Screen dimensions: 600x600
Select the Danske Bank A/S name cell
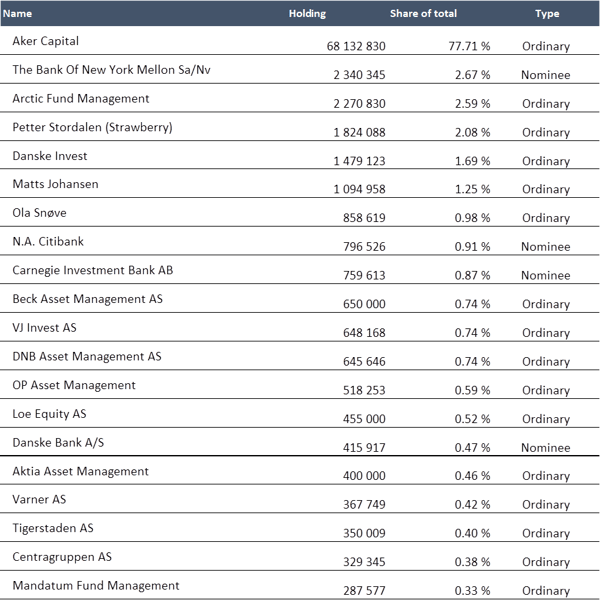click(x=58, y=442)
